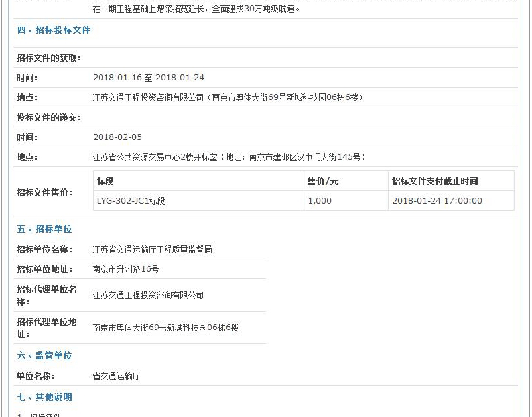Image resolution: width=532 pixels, height=417 pixels.
Task: Click the 招标代理单位地址 value text
Action: [165, 328]
